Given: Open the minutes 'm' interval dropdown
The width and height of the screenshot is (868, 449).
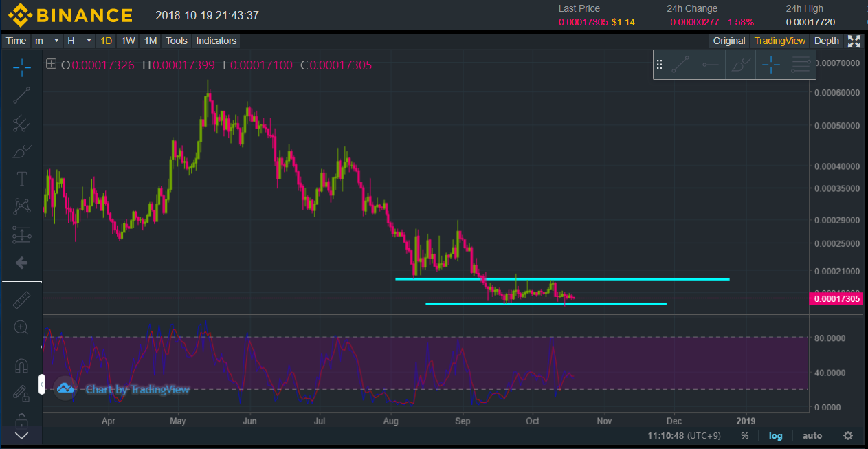Looking at the screenshot, I should click(x=47, y=41).
